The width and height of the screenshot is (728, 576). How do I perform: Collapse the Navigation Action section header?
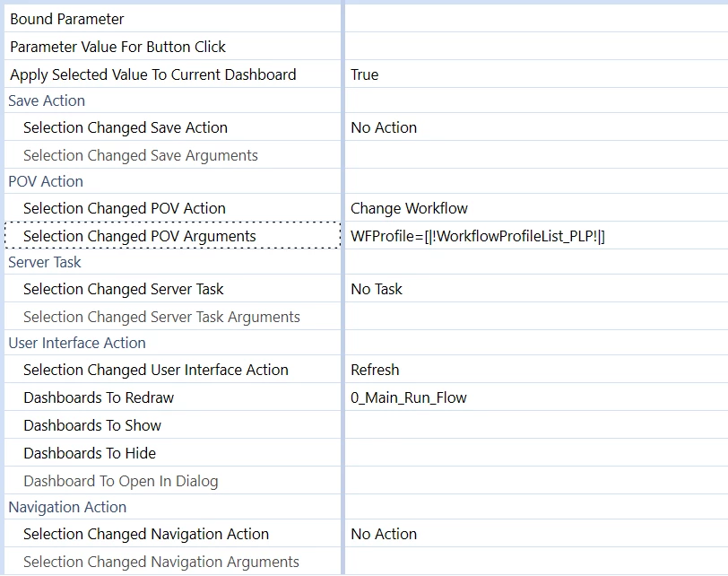67,508
